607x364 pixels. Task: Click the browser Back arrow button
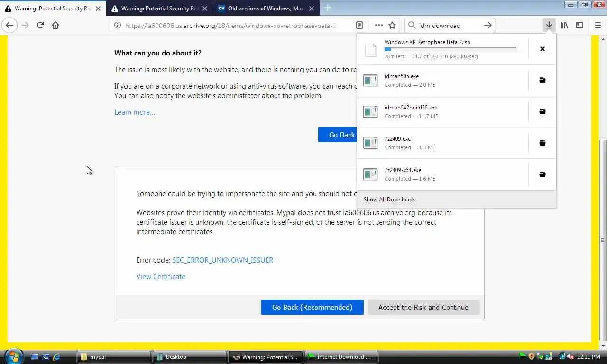click(x=9, y=26)
